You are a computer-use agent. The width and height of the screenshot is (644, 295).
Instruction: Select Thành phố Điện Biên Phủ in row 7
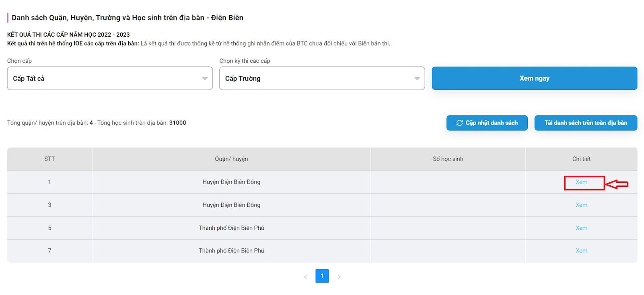click(231, 251)
